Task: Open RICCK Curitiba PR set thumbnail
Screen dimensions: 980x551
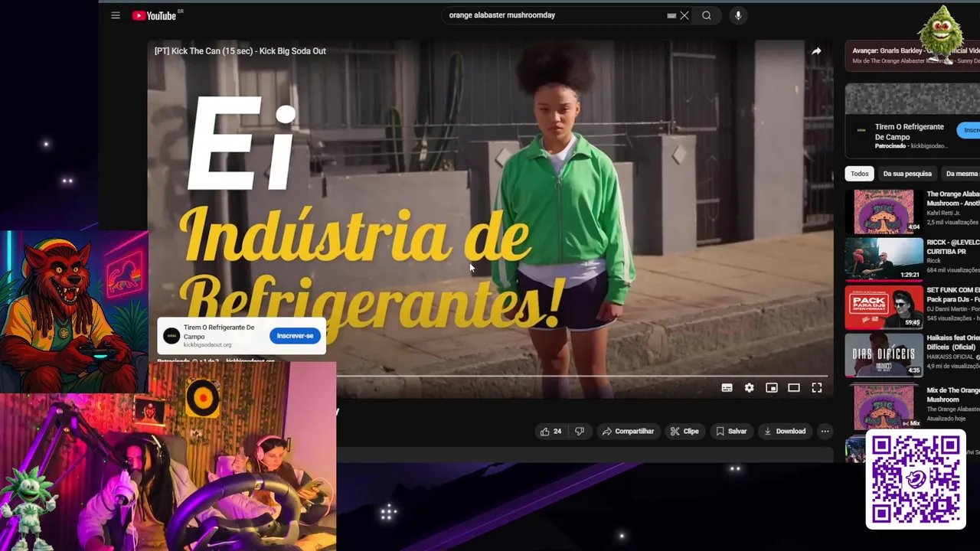Action: tap(884, 259)
